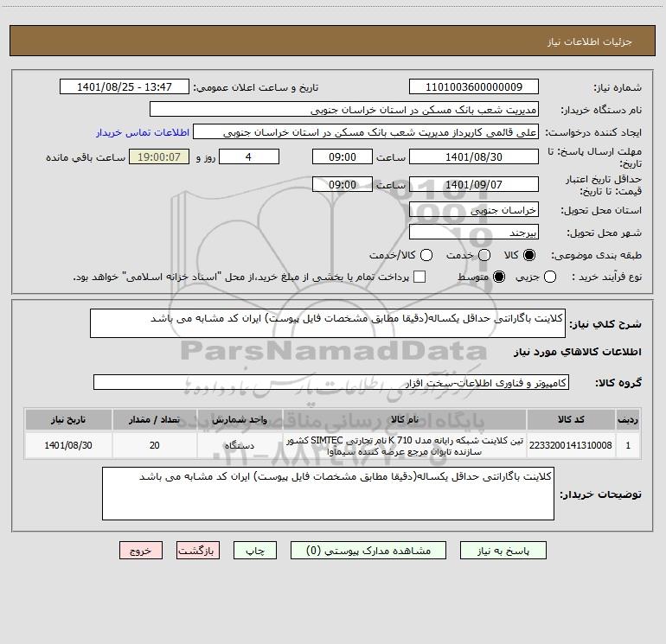Click the delivery province field خراسان جنوبی

[474, 210]
